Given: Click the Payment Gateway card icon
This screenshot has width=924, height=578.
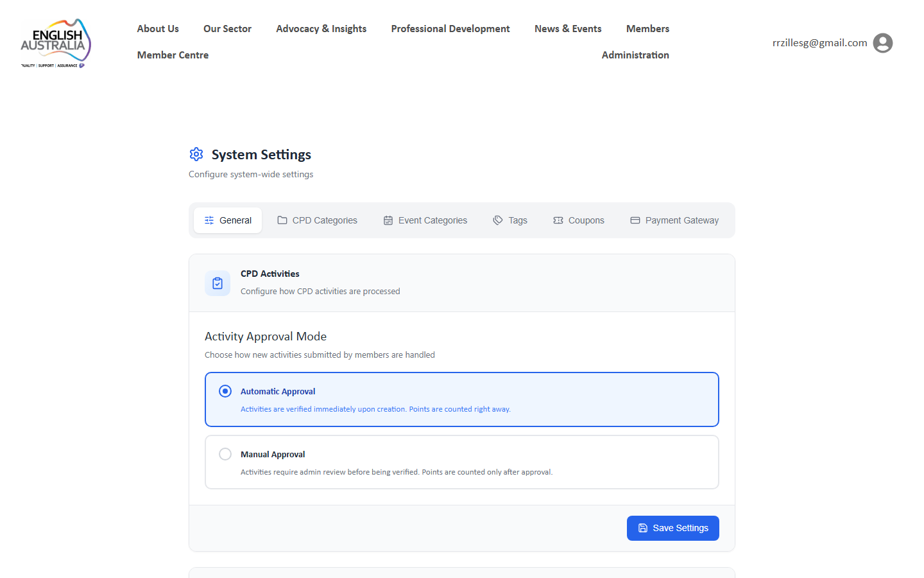Looking at the screenshot, I should [x=635, y=220].
